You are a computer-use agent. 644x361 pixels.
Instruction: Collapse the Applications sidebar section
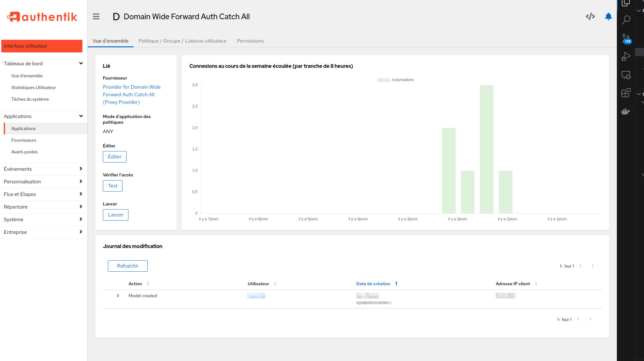click(44, 116)
